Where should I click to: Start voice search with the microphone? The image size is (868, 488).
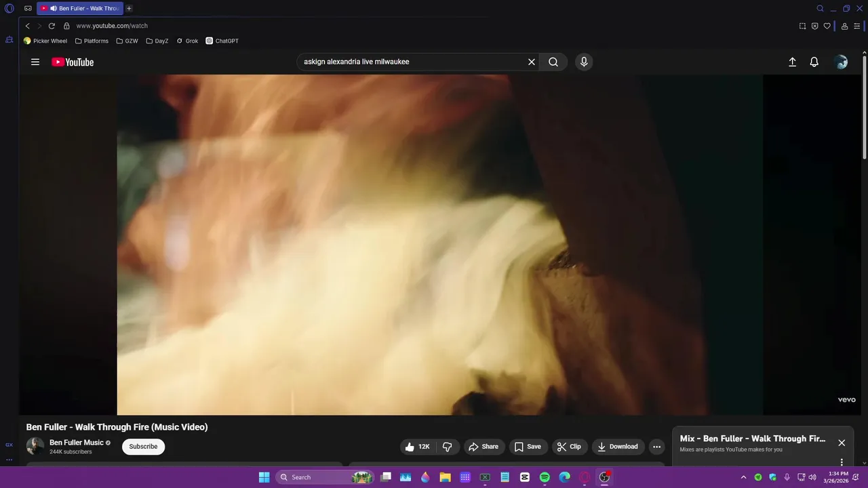pos(584,62)
